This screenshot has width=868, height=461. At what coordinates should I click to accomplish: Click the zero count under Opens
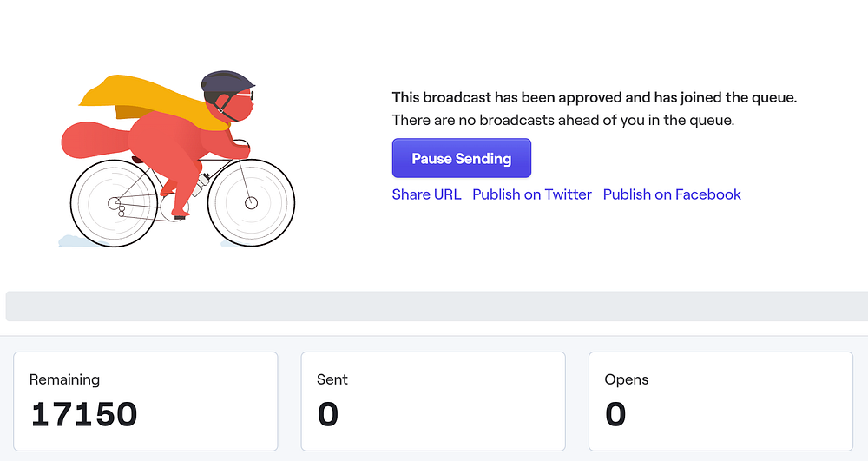click(615, 414)
